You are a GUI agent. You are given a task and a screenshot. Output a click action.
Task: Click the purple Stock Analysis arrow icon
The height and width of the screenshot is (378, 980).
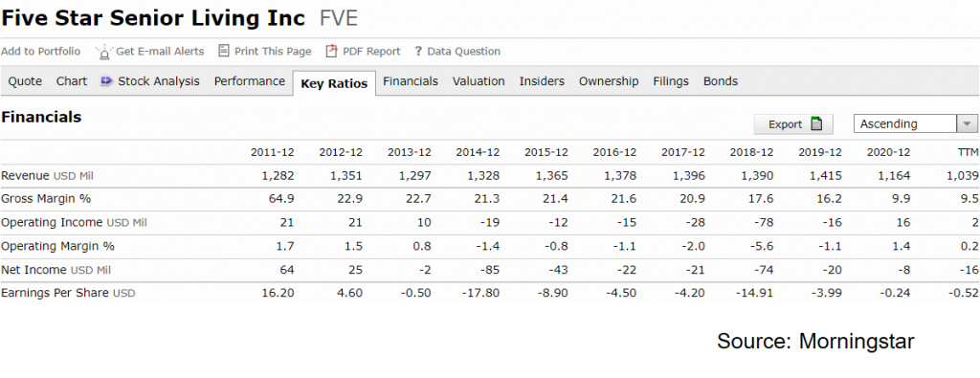(106, 81)
